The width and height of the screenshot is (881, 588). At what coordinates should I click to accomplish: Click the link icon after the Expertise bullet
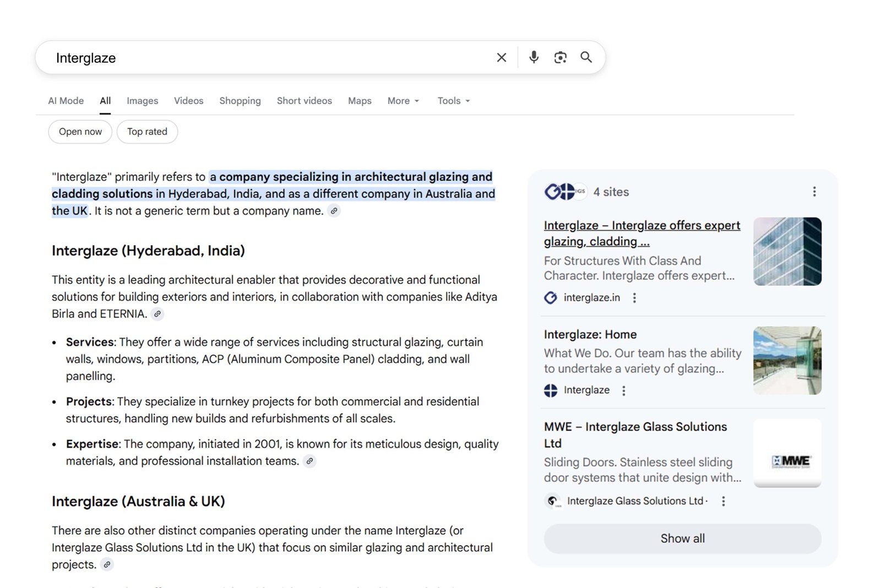point(309,461)
